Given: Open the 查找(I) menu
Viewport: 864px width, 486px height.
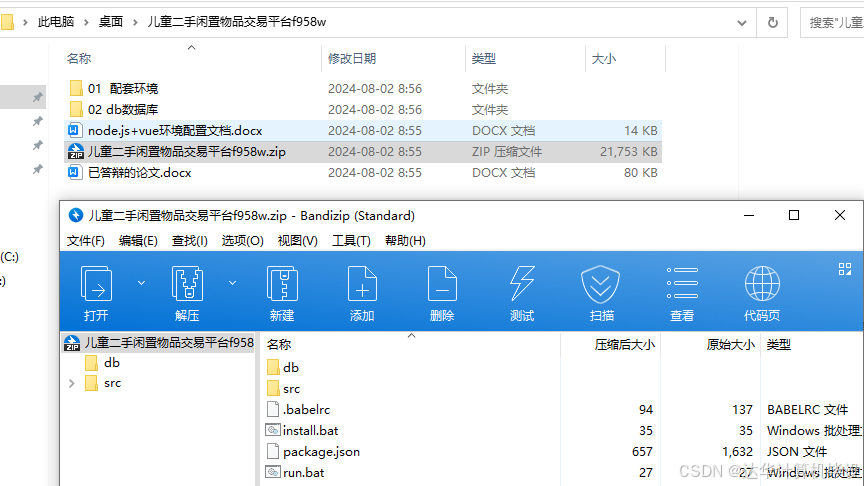Looking at the screenshot, I should pyautogui.click(x=190, y=241).
